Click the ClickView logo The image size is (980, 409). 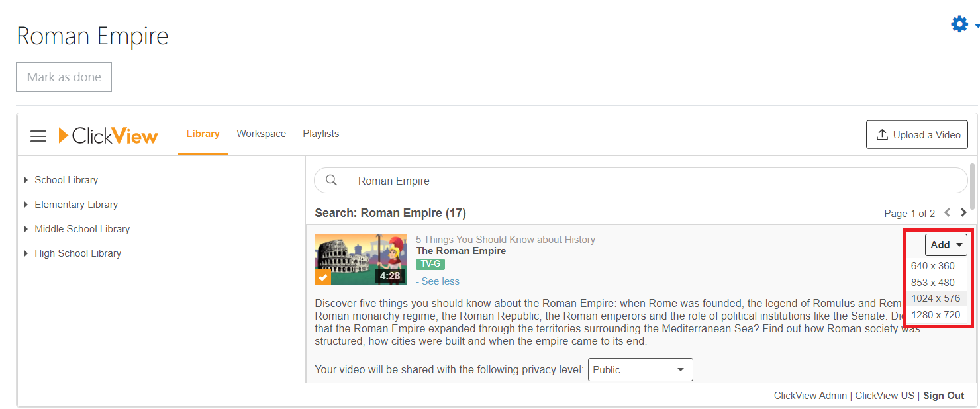click(x=109, y=136)
